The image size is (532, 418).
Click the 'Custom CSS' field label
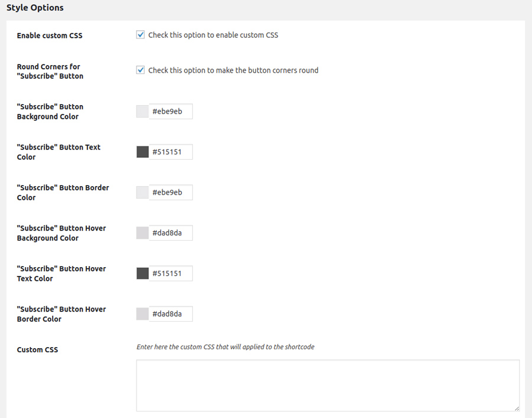37,350
